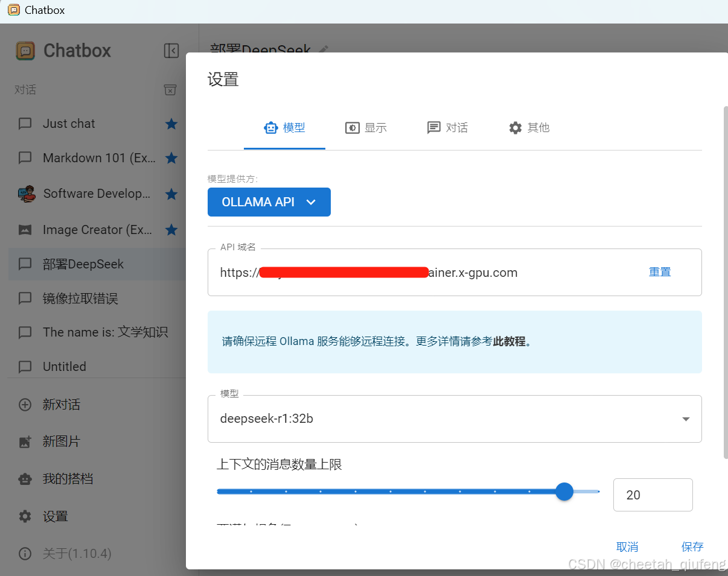Open the Just chat conversation
Image resolution: width=728 pixels, height=576 pixels.
[x=97, y=124]
